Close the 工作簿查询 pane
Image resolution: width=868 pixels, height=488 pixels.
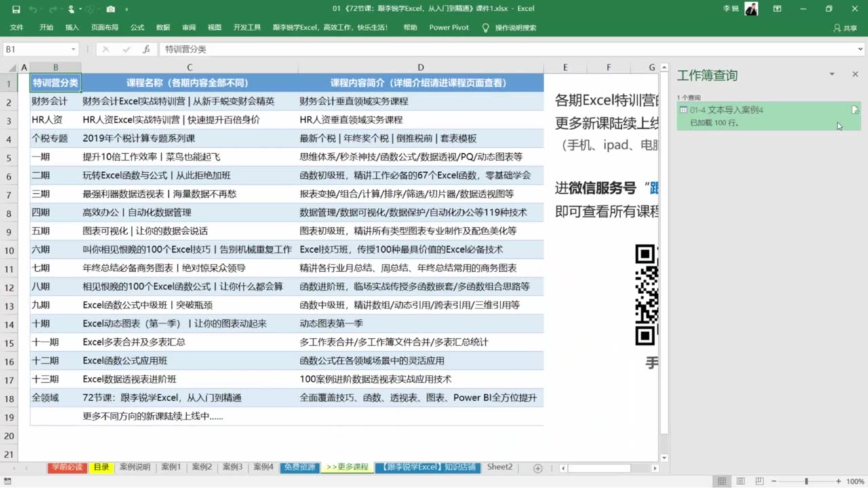pos(855,75)
